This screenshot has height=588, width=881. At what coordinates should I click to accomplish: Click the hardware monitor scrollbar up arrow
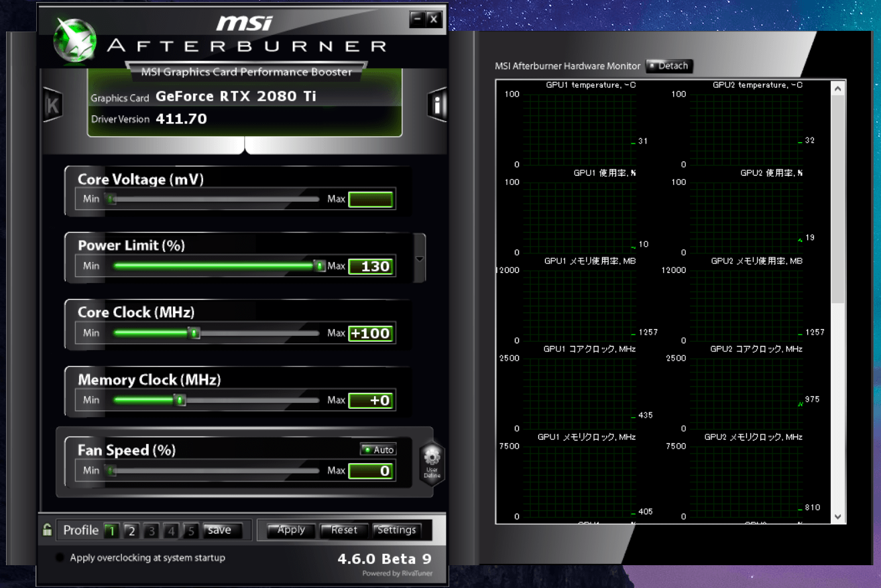pyautogui.click(x=838, y=88)
